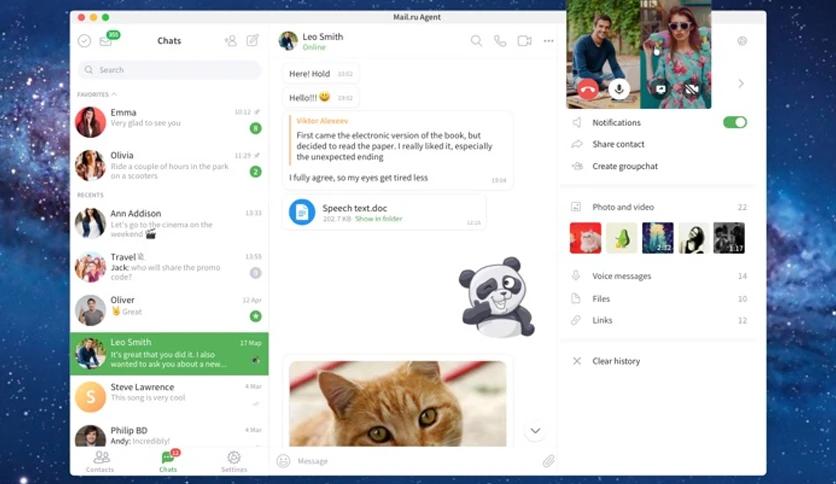Open Links list in profile panel

click(658, 320)
